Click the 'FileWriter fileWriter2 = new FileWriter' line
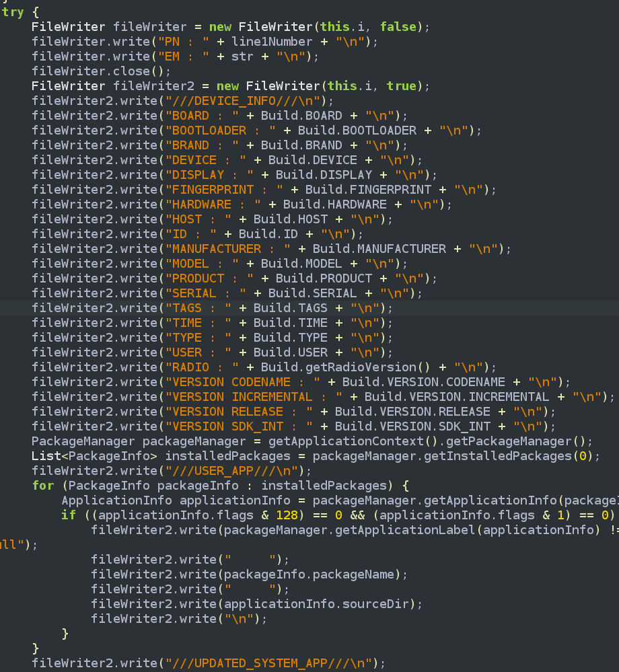 (230, 85)
